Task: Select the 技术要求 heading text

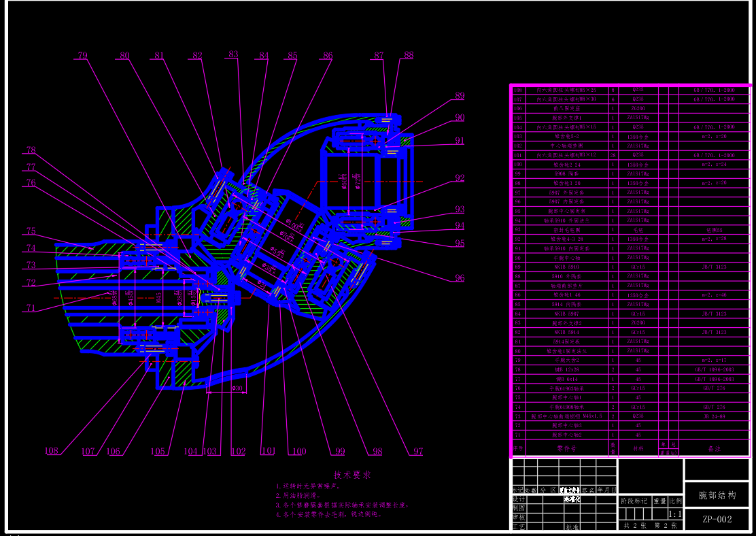Action: click(x=350, y=474)
